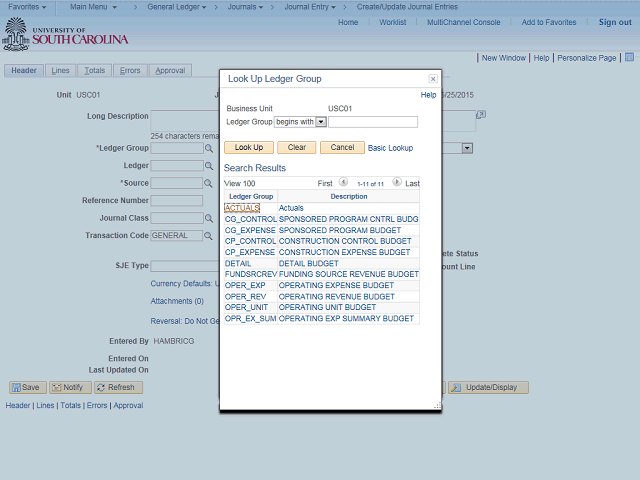Select the ACTUALS ledger group link
The image size is (640, 480).
(242, 208)
